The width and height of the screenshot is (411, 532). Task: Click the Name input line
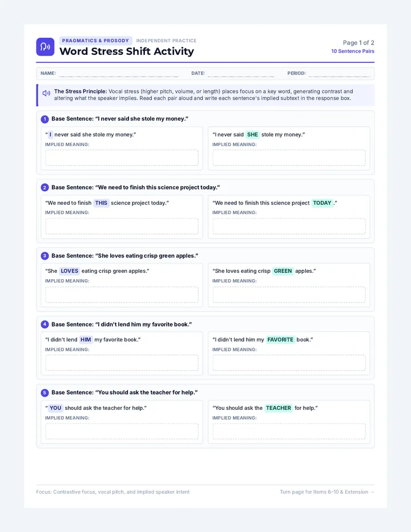[118, 74]
